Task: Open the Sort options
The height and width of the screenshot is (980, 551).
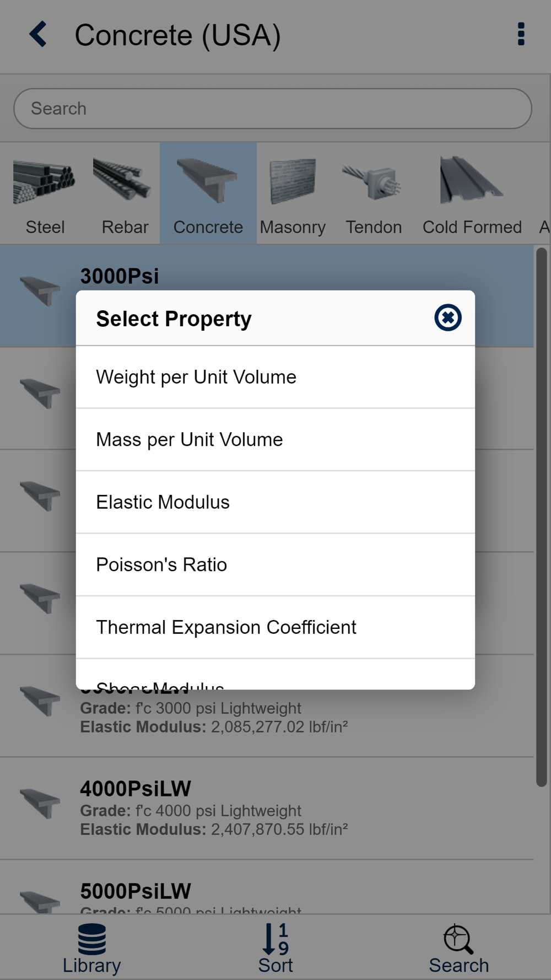Action: [275, 948]
